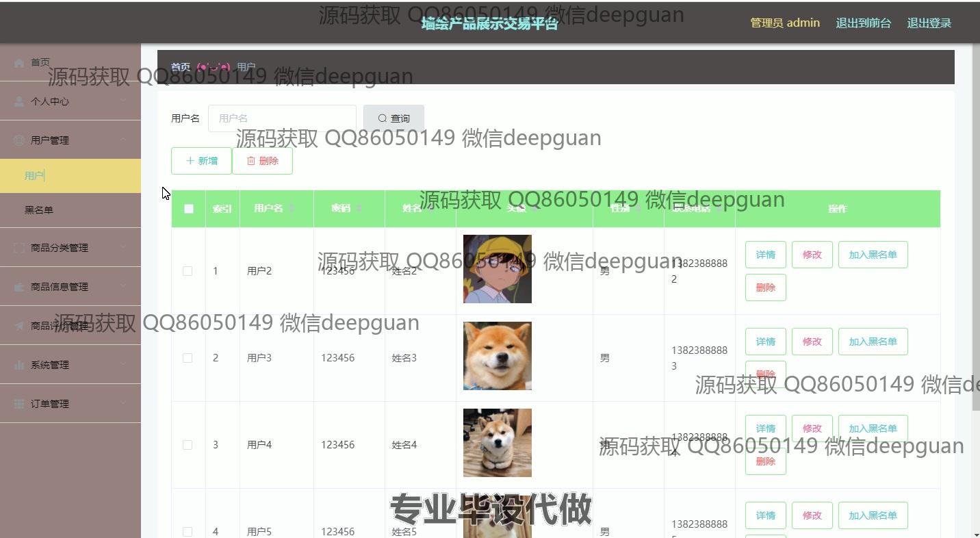Screen dimensions: 980x538
Task: Click the plus icon in 新增 button
Action: pos(190,161)
